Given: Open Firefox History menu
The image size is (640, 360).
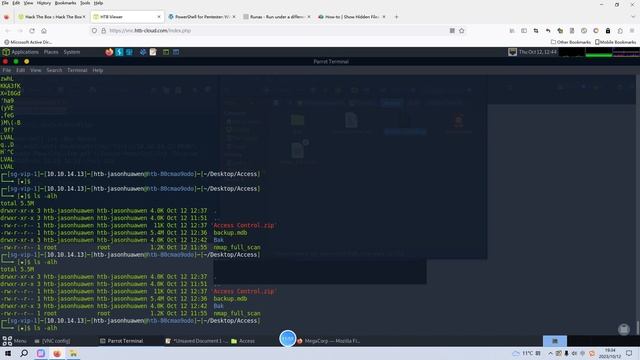Looking at the screenshot, I should (x=44, y=3).
